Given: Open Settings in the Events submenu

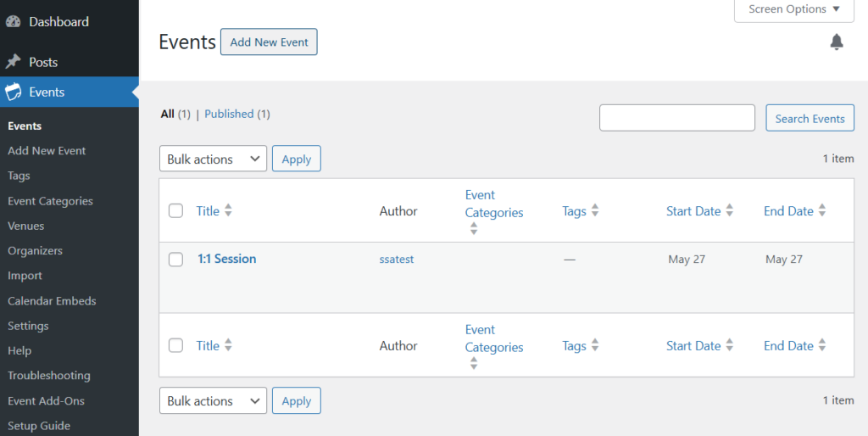Looking at the screenshot, I should (x=28, y=326).
